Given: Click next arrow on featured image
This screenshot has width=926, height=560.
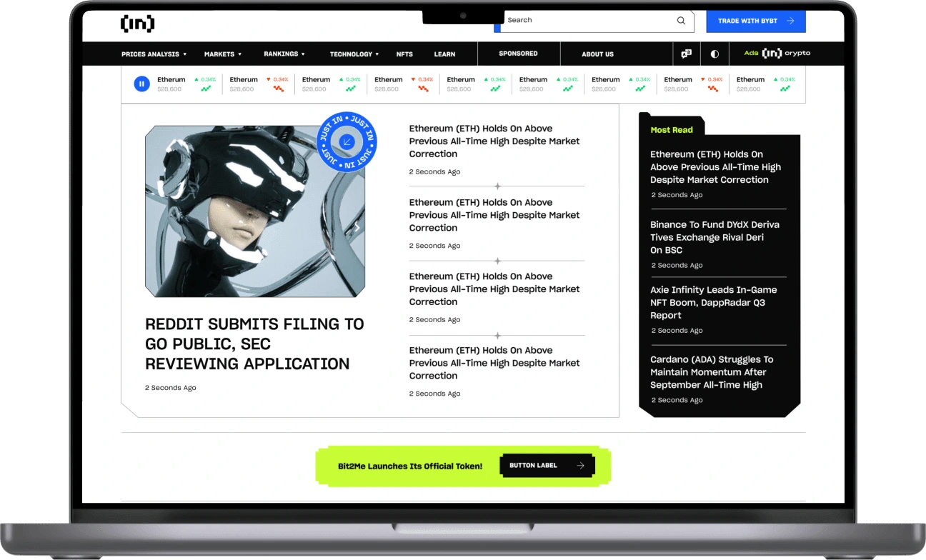Looking at the screenshot, I should (x=357, y=227).
